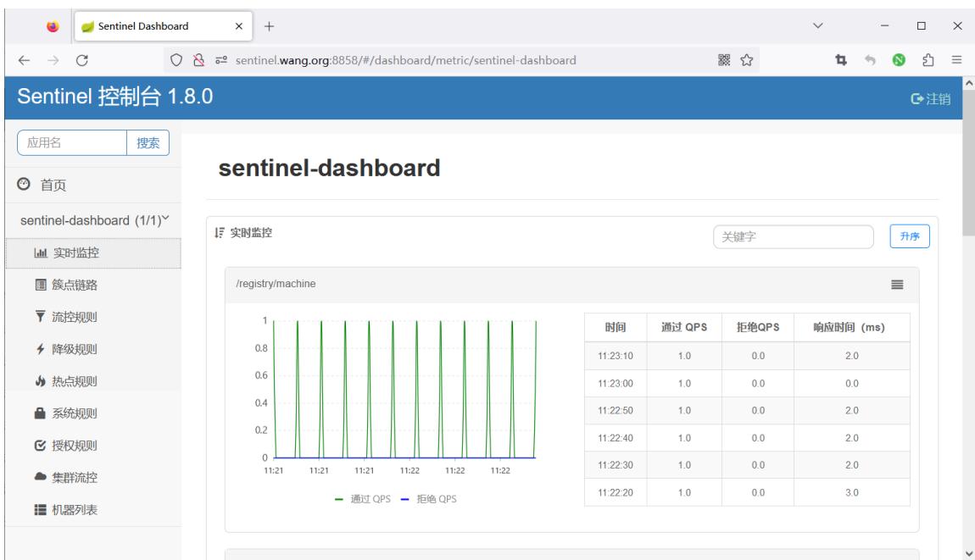
Task: Click the QR code icon in address bar
Action: [x=724, y=59]
